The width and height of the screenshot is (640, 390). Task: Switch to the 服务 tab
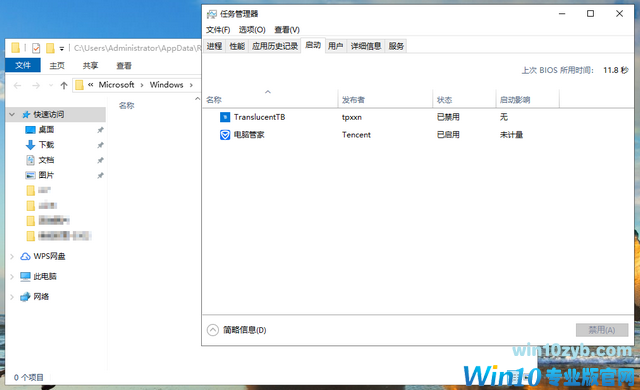click(396, 46)
